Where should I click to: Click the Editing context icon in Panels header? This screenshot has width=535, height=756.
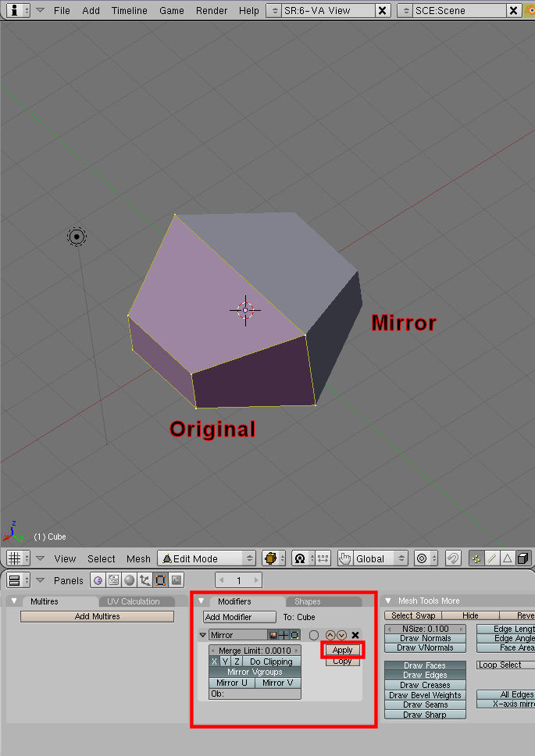[160, 580]
